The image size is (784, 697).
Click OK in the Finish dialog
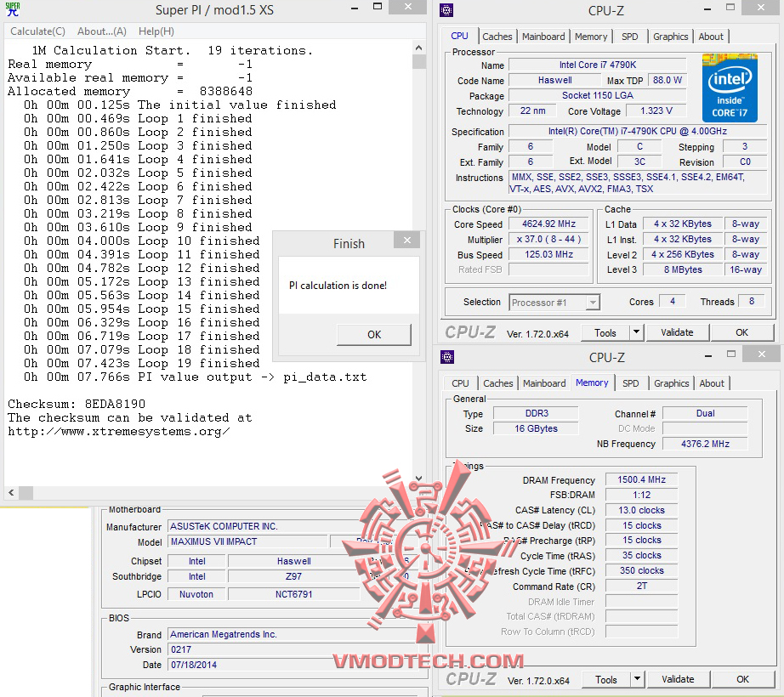point(374,335)
